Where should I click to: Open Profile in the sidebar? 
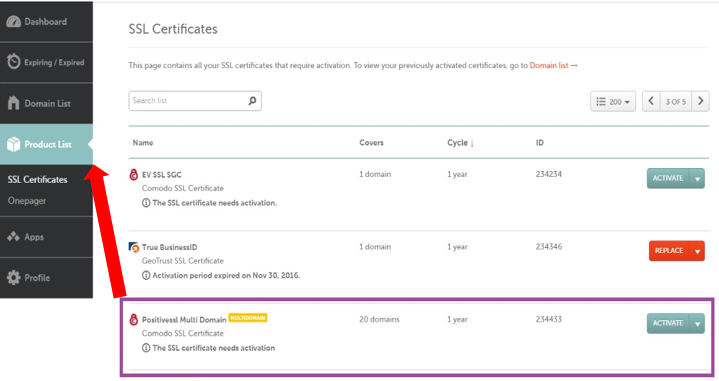pyautogui.click(x=46, y=277)
